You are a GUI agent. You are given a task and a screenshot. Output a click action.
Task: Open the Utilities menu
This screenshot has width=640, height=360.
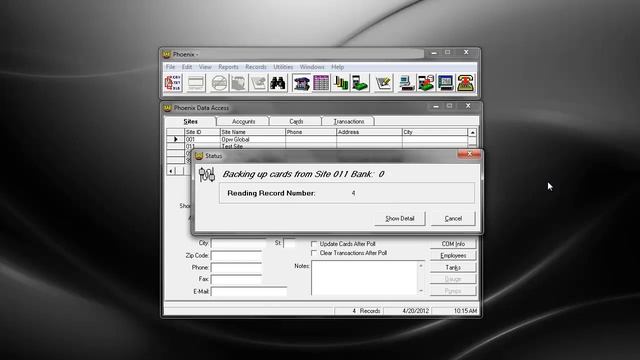[x=283, y=67]
